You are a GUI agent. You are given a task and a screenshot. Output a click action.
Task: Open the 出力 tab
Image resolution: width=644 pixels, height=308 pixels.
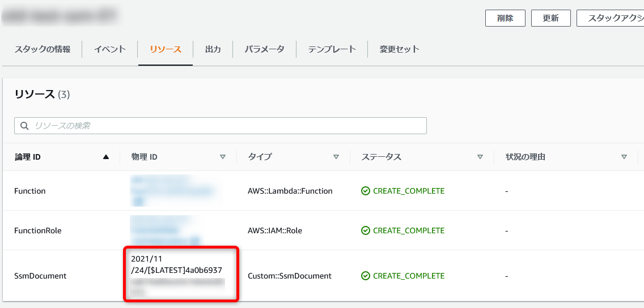[213, 50]
